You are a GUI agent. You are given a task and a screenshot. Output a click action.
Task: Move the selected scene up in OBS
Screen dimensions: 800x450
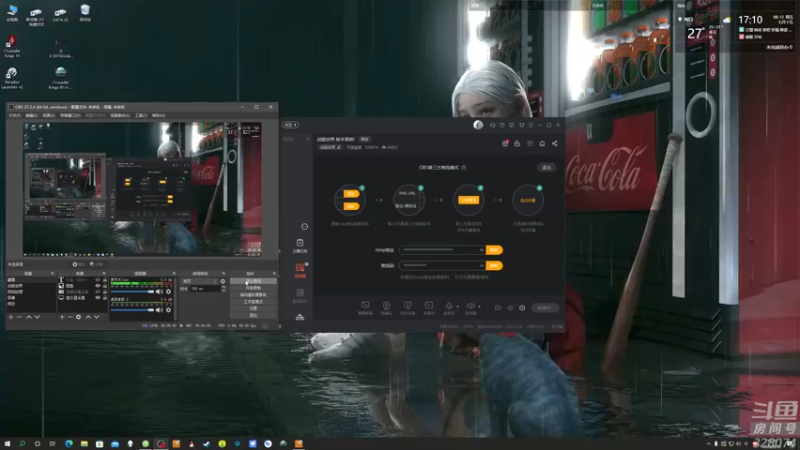coord(29,317)
